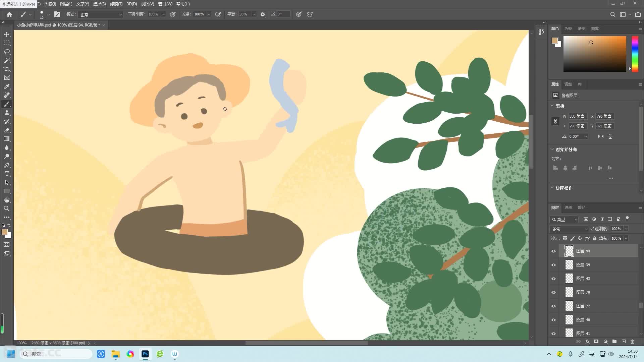Select the Gradient tool
Viewport: 644px width, 362px height.
point(7,139)
